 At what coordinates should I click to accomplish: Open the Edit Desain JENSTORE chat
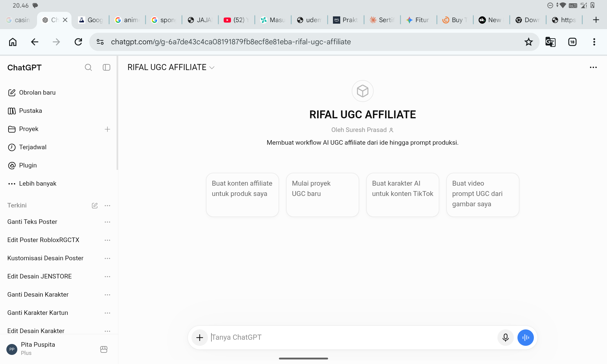[39, 276]
